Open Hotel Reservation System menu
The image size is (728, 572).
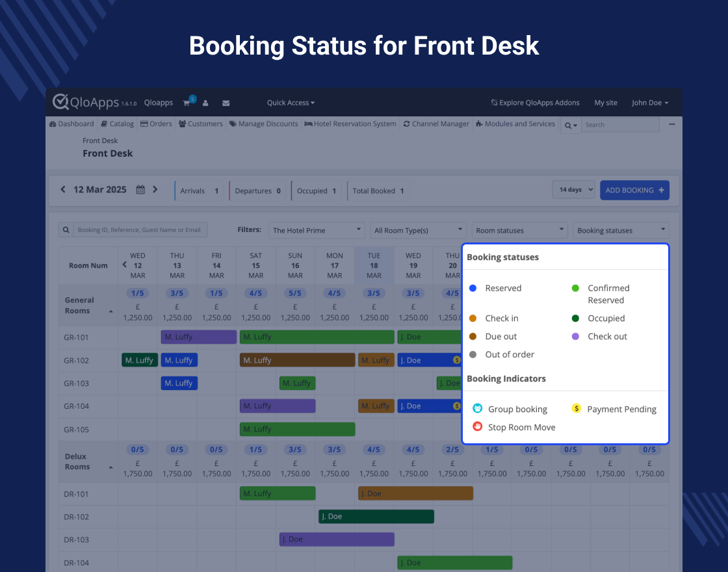[x=350, y=124]
